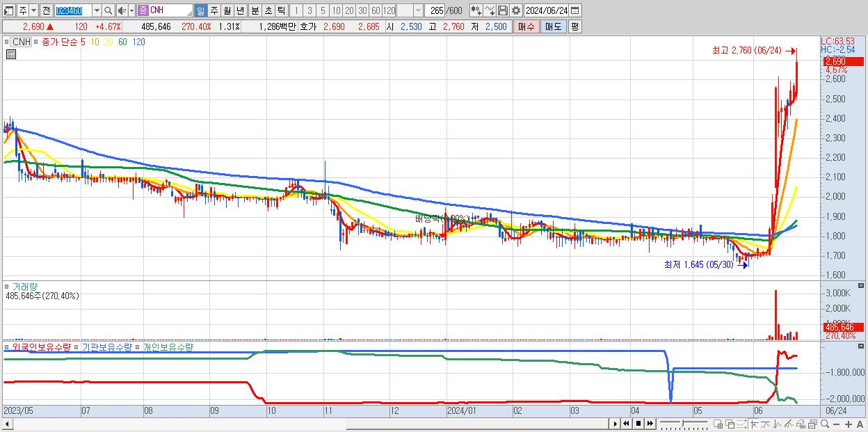This screenshot has height=432, width=868.
Task: Switch to the 주 weekly period
Action: 214,10
